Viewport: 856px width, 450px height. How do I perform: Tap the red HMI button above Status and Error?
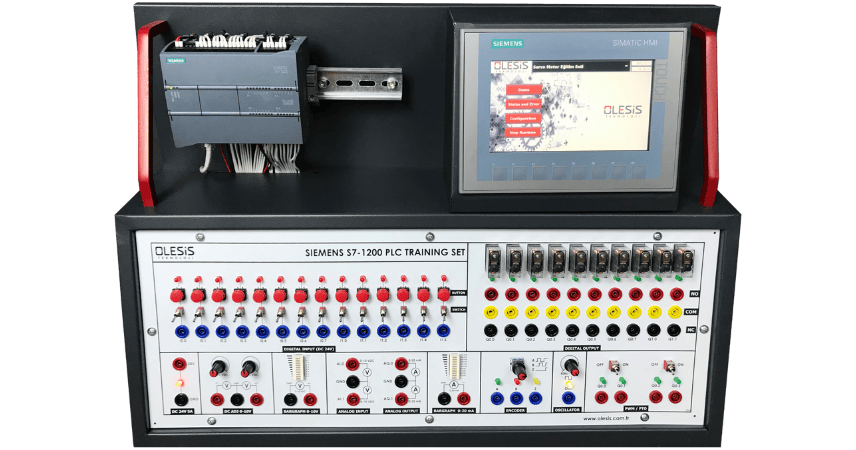click(523, 90)
